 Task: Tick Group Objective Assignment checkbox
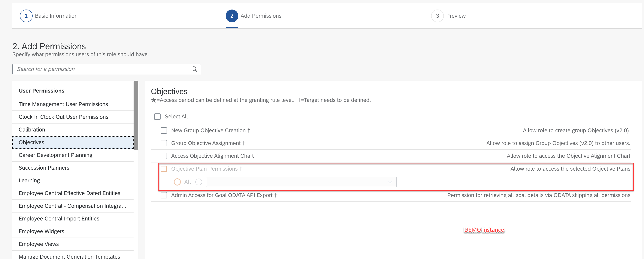tap(164, 143)
